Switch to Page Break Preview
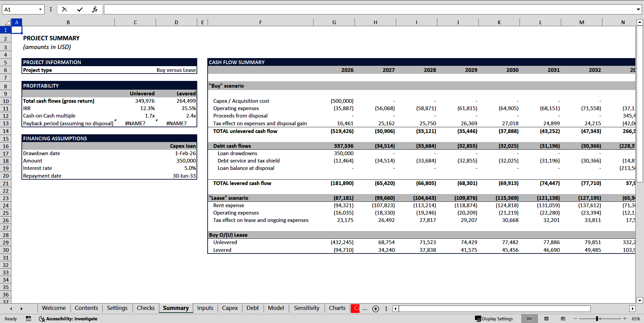The image size is (644, 323). (563, 319)
